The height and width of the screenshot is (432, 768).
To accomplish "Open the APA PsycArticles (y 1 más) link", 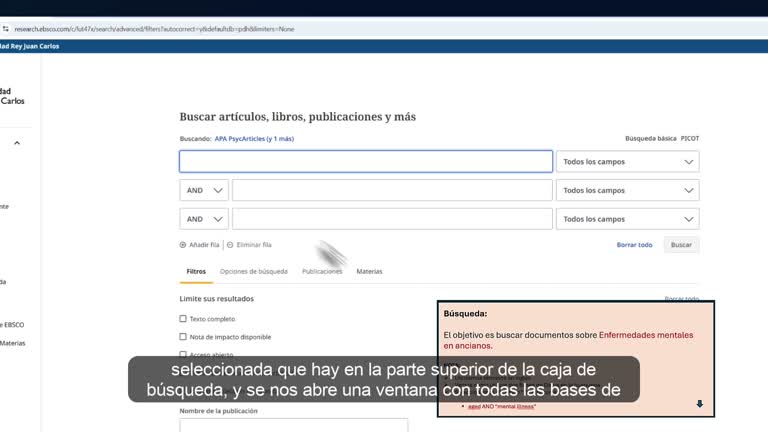I will click(x=254, y=139).
